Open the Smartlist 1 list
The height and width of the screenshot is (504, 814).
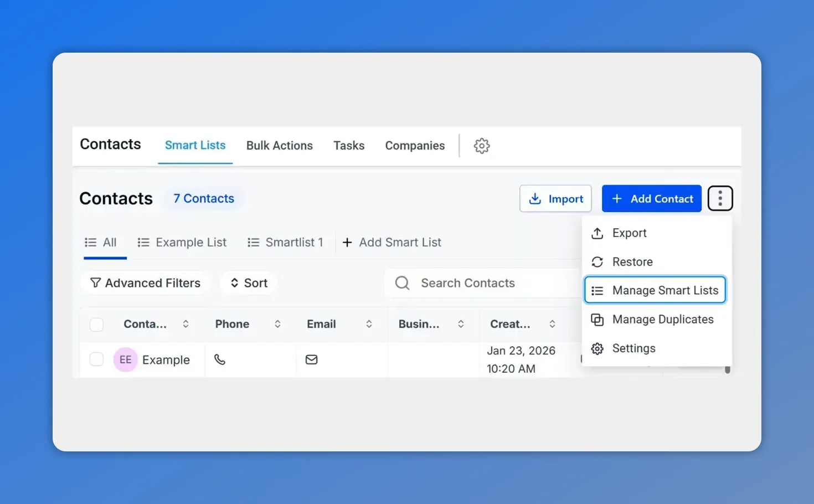pyautogui.click(x=294, y=242)
